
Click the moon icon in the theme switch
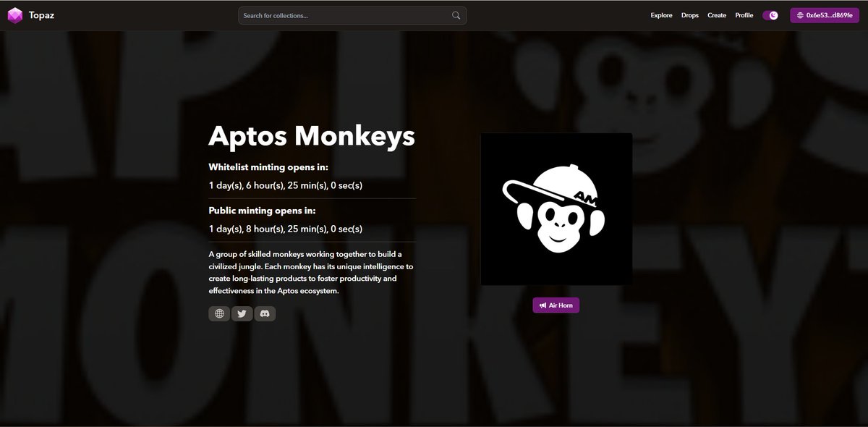(774, 14)
